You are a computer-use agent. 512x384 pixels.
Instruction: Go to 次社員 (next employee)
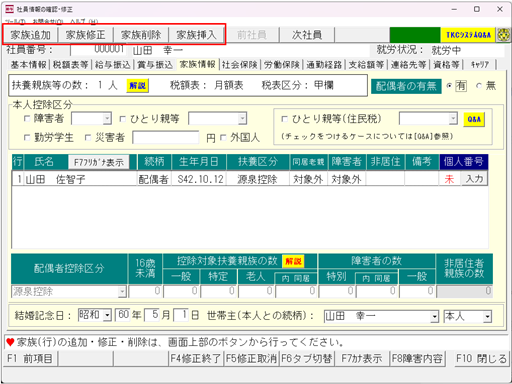tap(307, 35)
